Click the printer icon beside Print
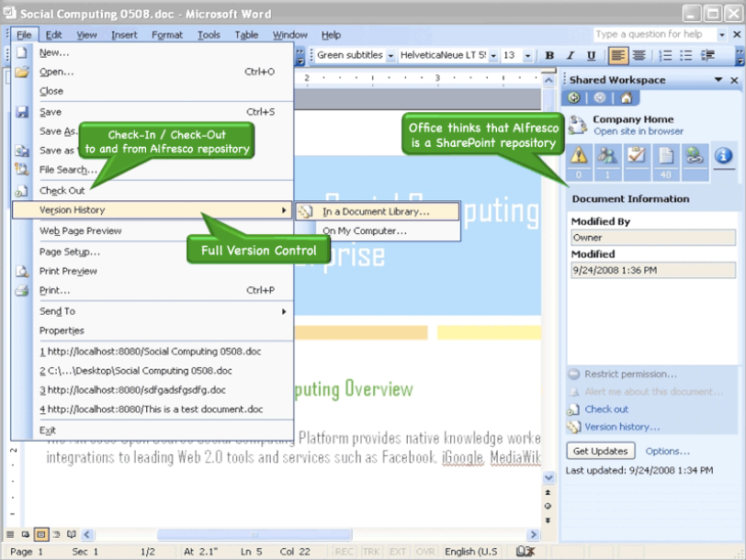Viewport: 746px width, 560px height. [x=22, y=290]
